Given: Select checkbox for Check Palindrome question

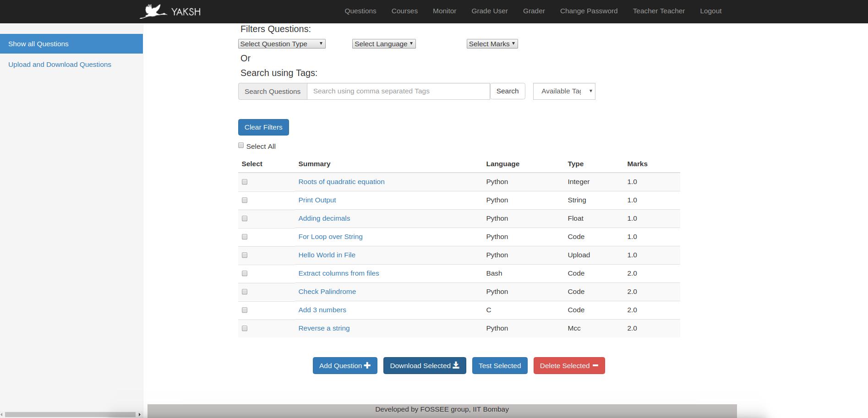Looking at the screenshot, I should (245, 292).
